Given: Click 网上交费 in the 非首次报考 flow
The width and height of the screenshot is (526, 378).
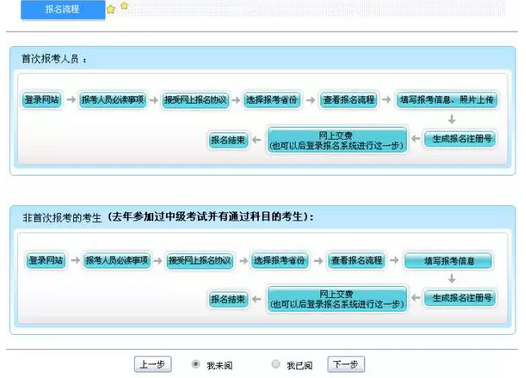Looking at the screenshot, I should [x=337, y=299].
